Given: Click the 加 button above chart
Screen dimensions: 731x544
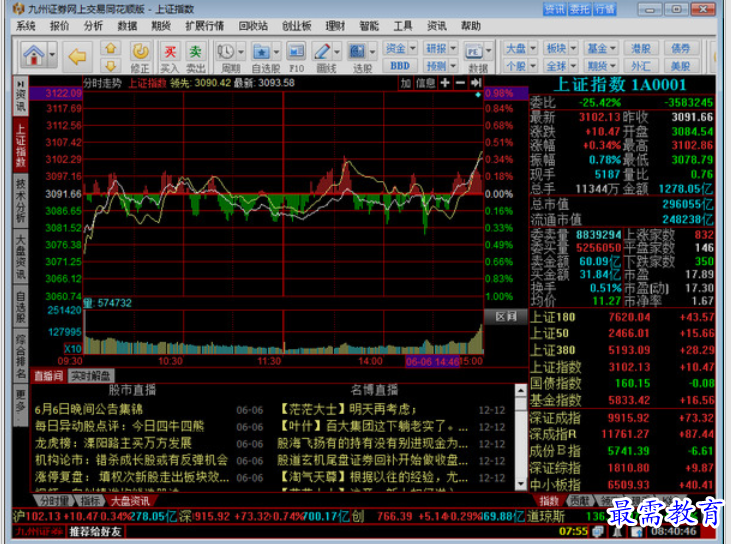Looking at the screenshot, I should click(406, 83).
